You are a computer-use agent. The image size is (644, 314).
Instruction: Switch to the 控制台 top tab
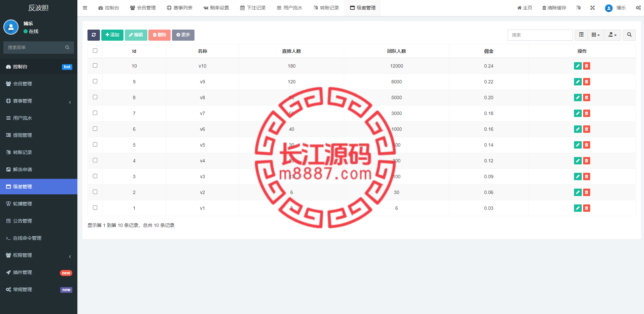(108, 8)
